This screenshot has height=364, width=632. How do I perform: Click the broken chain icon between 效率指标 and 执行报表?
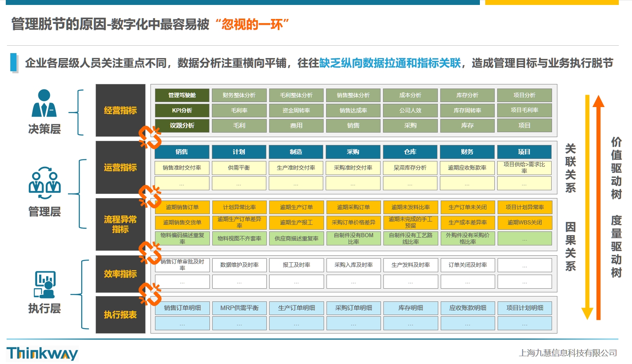pyautogui.click(x=150, y=294)
